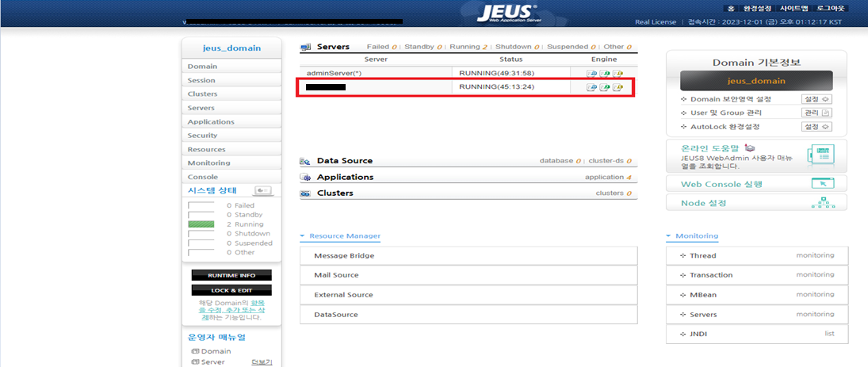Image resolution: width=868 pixels, height=375 pixels.
Task: Open Servers monitoring in the Monitoring panel
Action: click(x=757, y=315)
